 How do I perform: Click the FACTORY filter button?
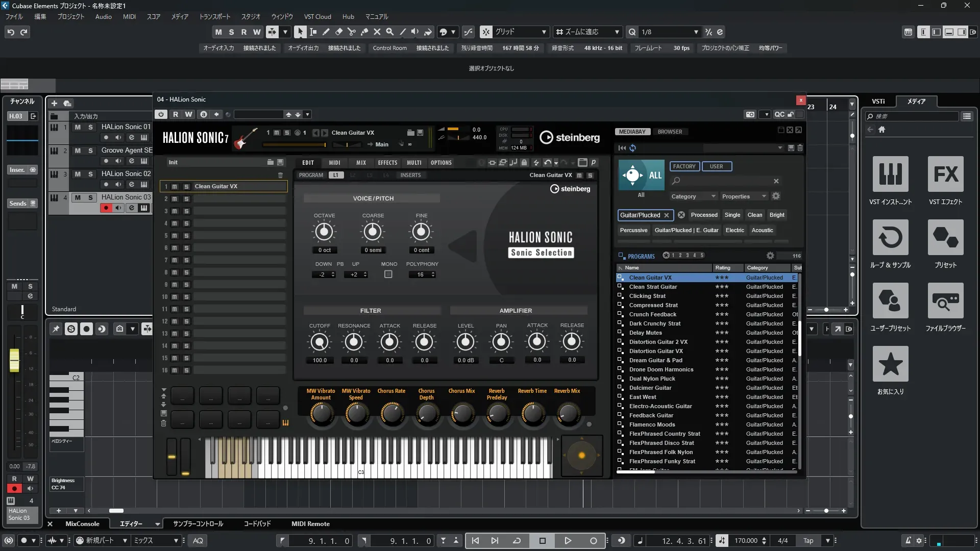[684, 166]
